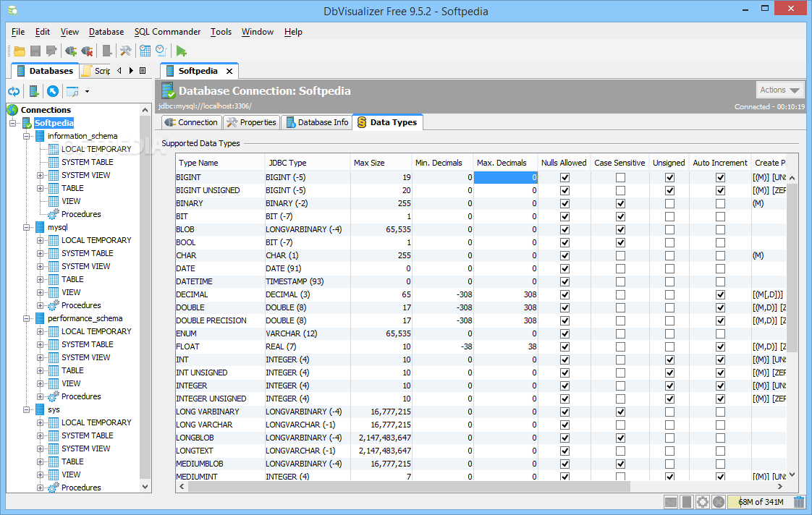Click the blue circular arrow icon in Databases toolbar
The height and width of the screenshot is (515, 812).
53,92
